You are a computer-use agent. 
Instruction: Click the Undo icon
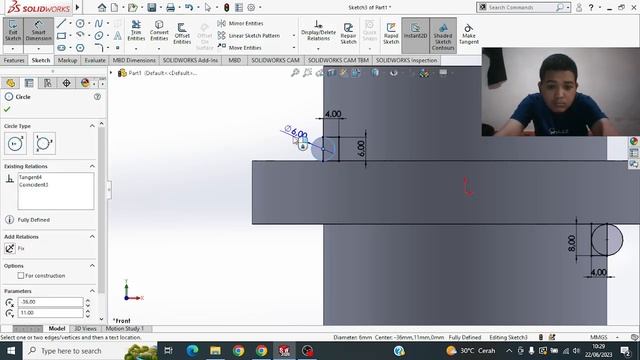189,7
